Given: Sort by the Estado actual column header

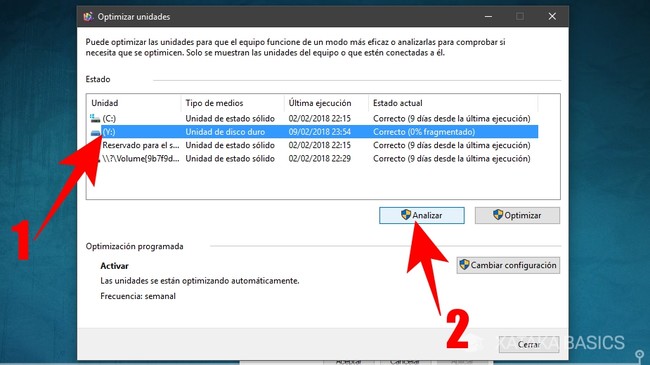Looking at the screenshot, I should [x=453, y=103].
